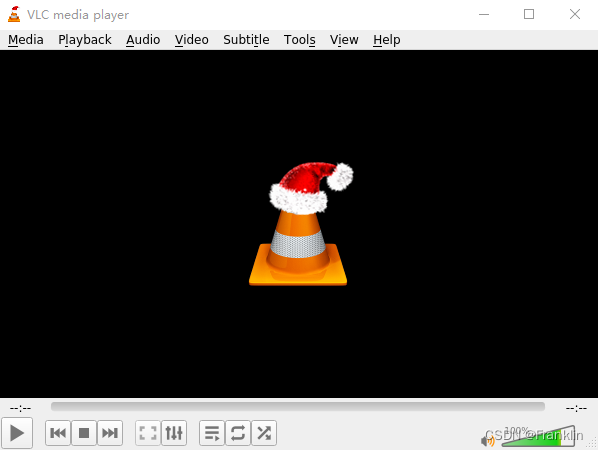Screen dimensions: 598x450
Task: Skip to previous media track
Action: coord(58,433)
